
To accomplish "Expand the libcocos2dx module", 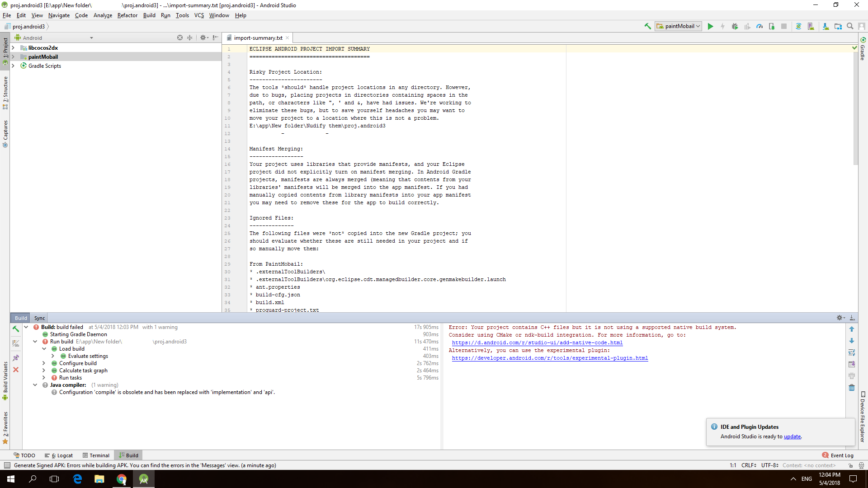I will point(13,47).
